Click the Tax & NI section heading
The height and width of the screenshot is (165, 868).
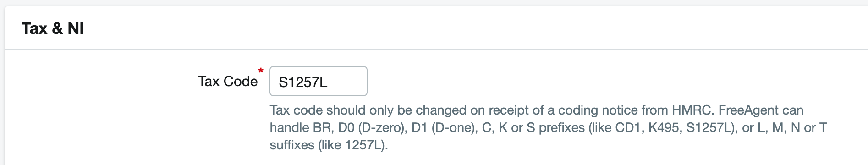tap(53, 28)
